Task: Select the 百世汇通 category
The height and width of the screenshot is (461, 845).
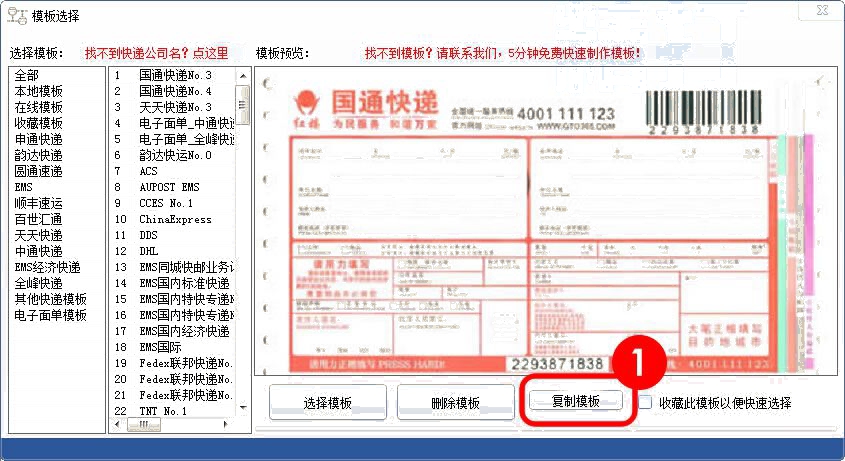Action: tap(39, 219)
